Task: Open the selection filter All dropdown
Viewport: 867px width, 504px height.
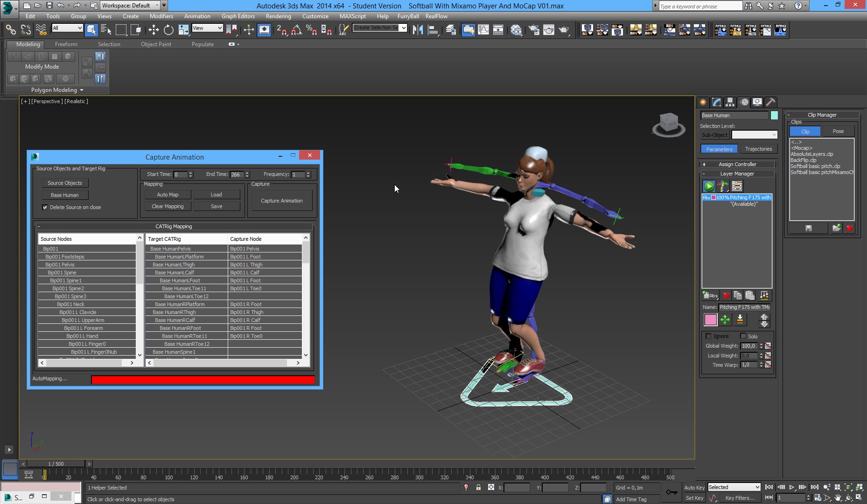Action: coord(67,28)
